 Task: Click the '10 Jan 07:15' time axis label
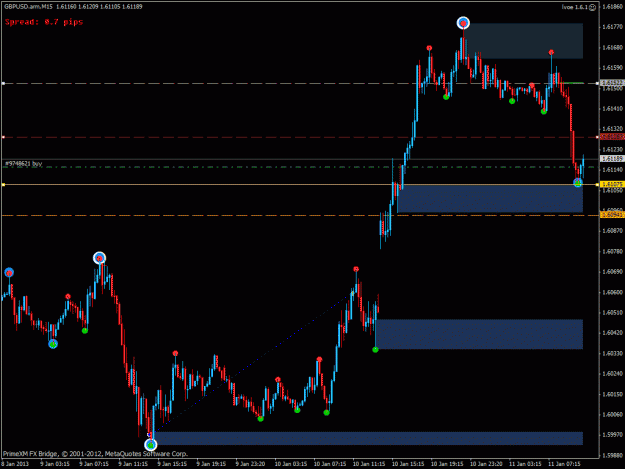point(329,464)
